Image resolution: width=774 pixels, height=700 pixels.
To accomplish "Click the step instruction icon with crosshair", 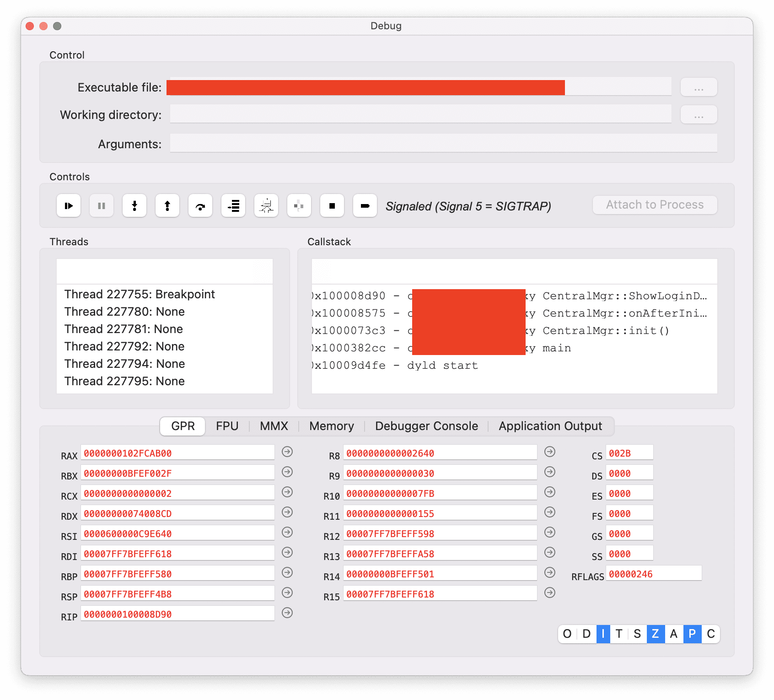I will (x=266, y=206).
